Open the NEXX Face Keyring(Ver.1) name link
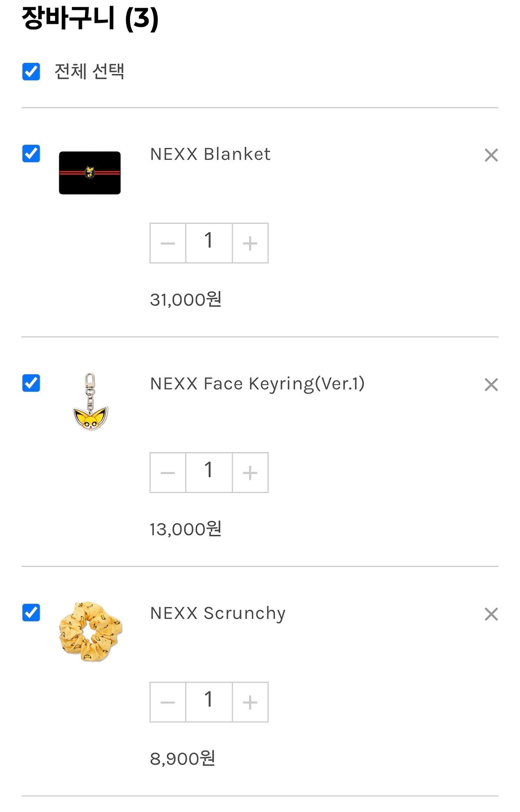The image size is (520, 812). 257,384
